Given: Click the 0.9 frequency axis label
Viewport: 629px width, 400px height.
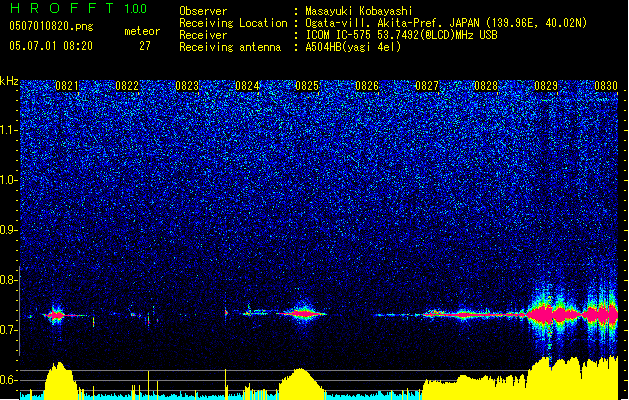Looking at the screenshot, I should (x=8, y=230).
